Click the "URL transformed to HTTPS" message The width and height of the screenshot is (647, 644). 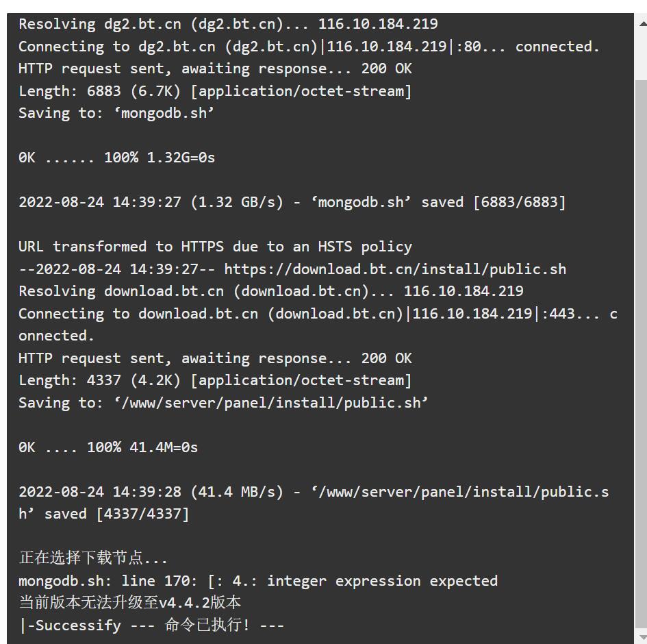pos(215,247)
